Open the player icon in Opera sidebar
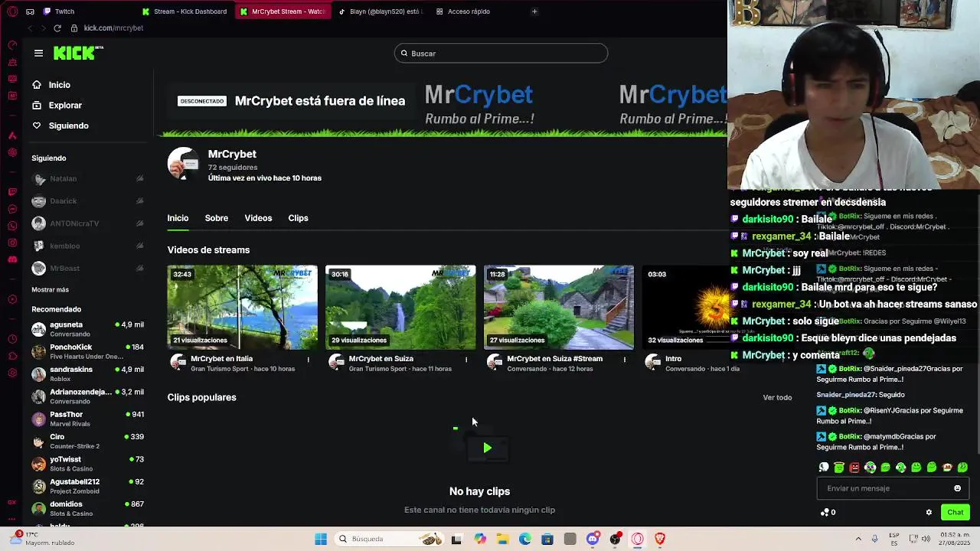This screenshot has width=980, height=551. (12, 299)
